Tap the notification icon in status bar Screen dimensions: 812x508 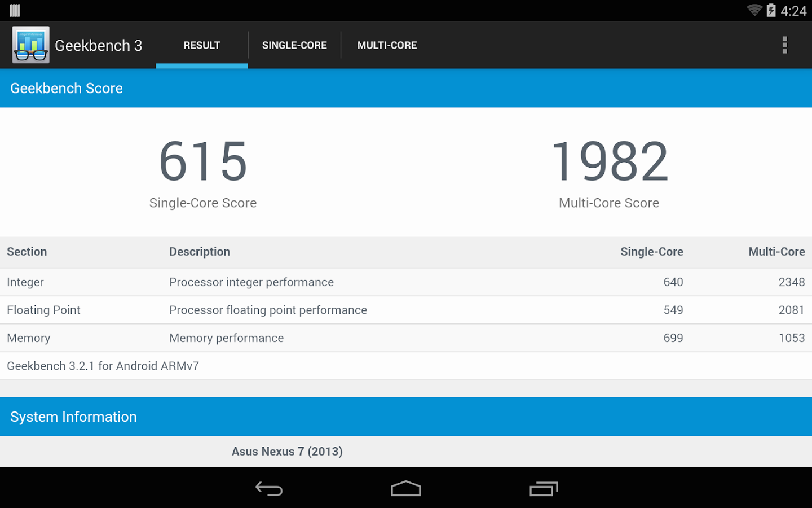click(15, 10)
